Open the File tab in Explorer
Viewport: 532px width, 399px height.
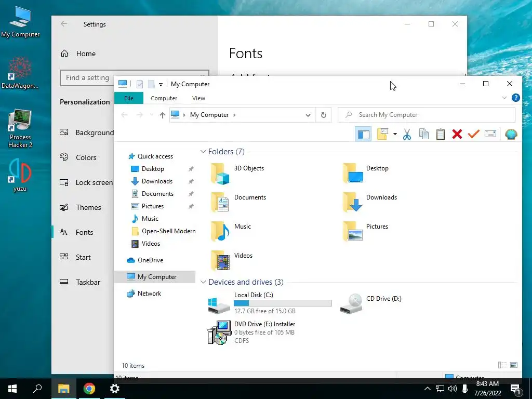click(129, 98)
